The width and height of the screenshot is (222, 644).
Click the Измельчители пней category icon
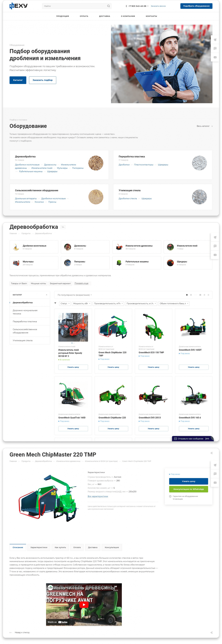pyautogui.click(x=170, y=247)
